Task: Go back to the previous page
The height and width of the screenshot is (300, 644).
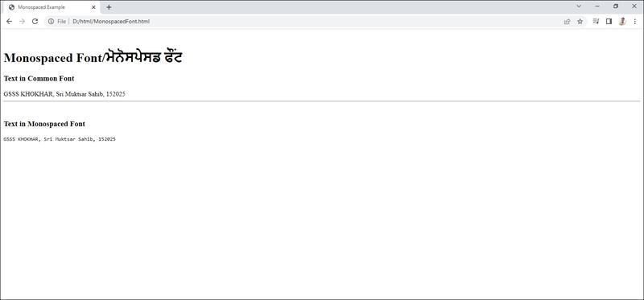Action: [9, 22]
